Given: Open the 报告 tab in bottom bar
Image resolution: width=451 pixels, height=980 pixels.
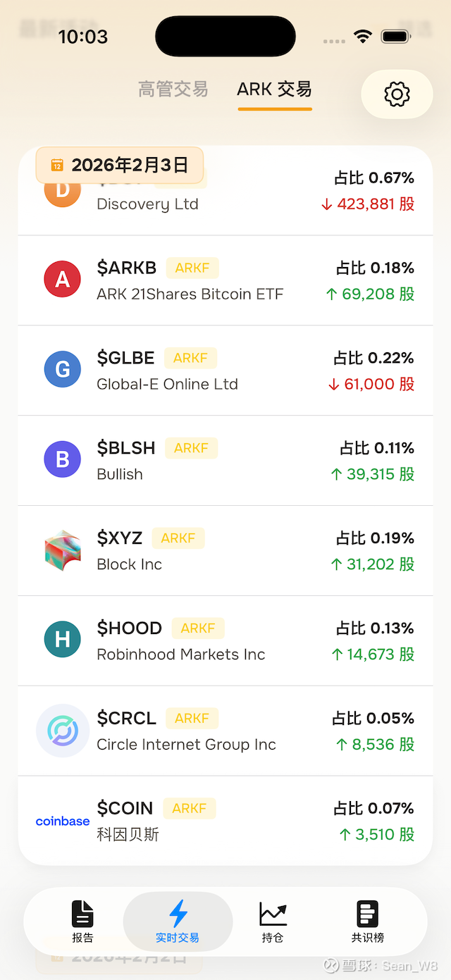Looking at the screenshot, I should pos(82,922).
